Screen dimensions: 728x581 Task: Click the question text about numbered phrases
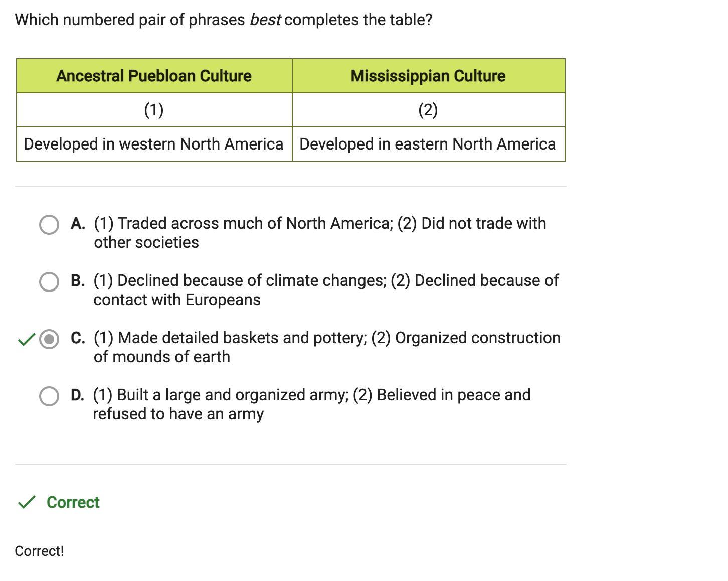(x=224, y=20)
